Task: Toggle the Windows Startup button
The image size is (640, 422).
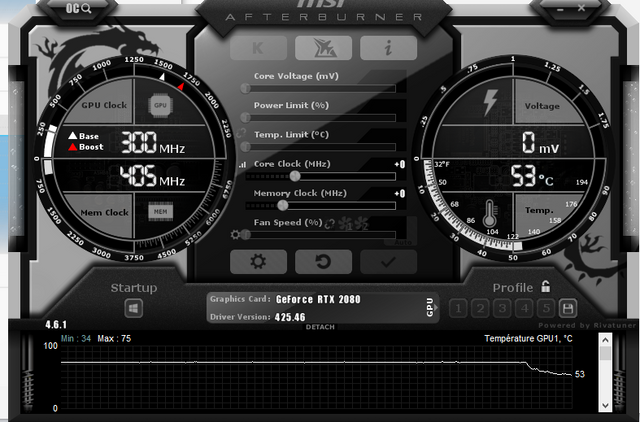Action: pyautogui.click(x=133, y=308)
